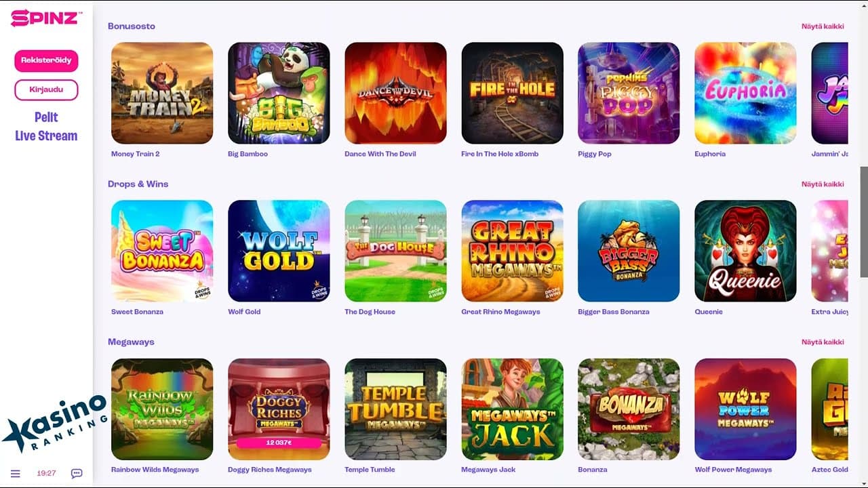
Task: Select the Fire In The Hole xBomb tile
Action: 512,93
